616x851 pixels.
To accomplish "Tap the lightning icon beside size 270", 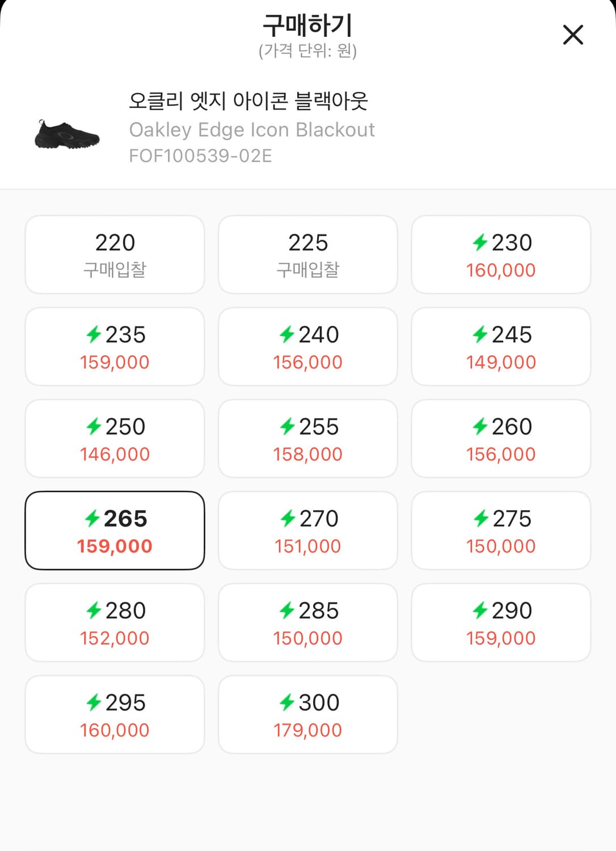I will (288, 519).
